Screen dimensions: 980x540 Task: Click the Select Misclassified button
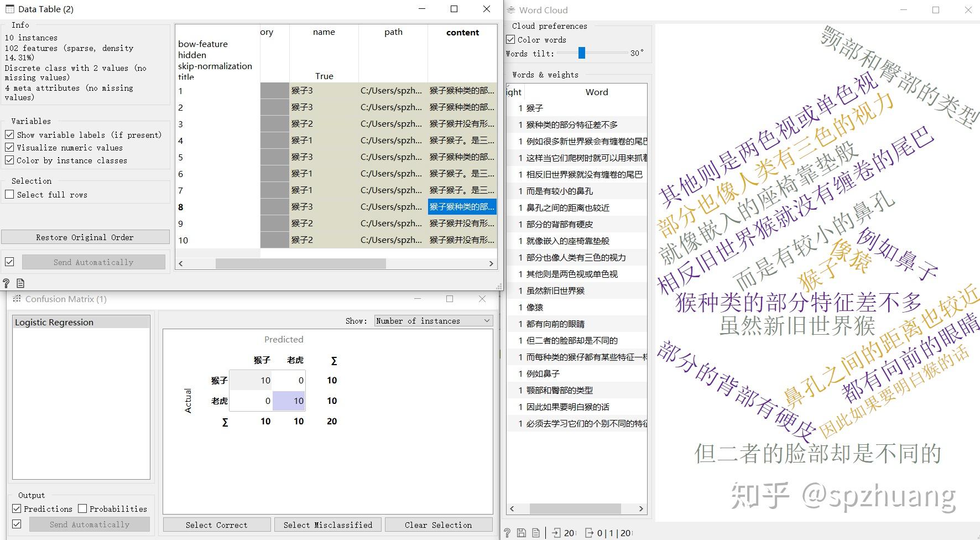pyautogui.click(x=328, y=525)
